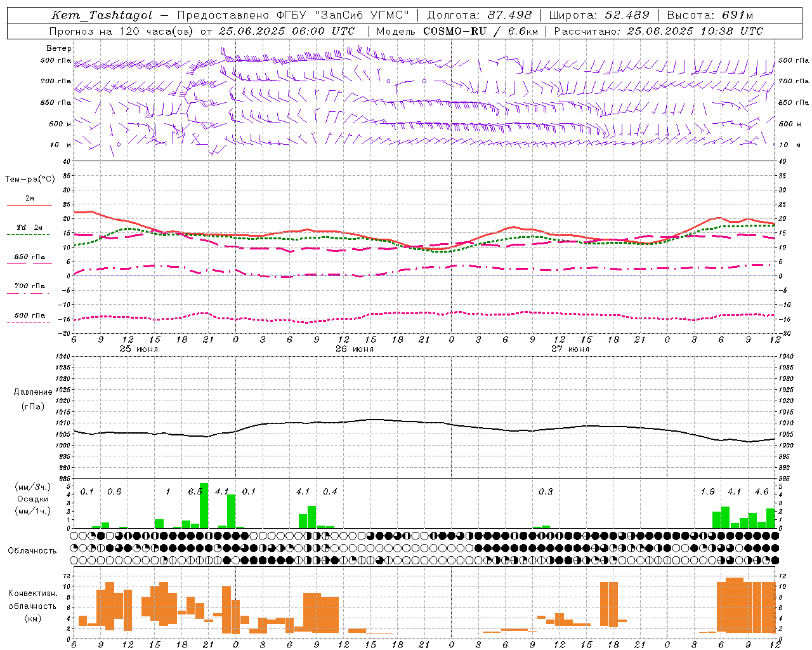Click the station name Kem_Tashtagol

[x=102, y=15]
